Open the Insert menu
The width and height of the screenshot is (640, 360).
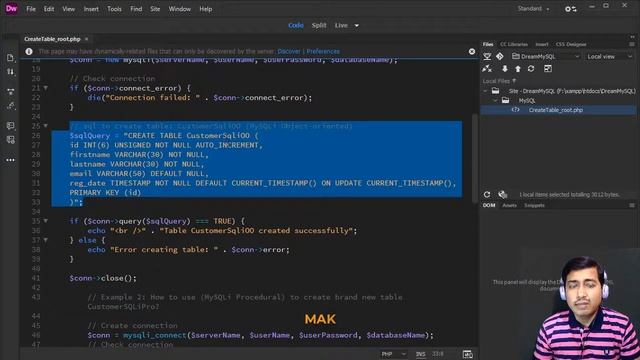(91, 9)
